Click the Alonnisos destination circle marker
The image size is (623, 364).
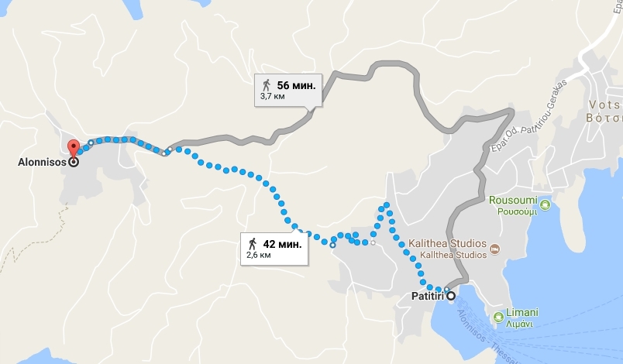[74, 162]
